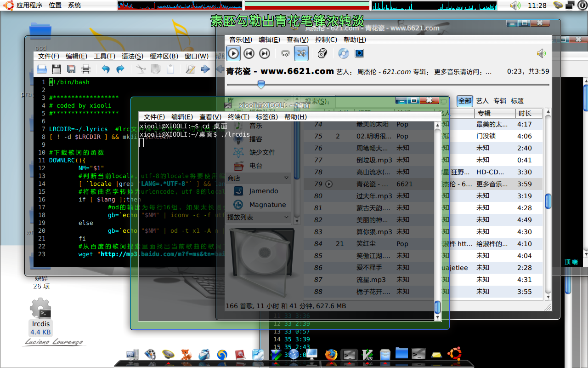This screenshot has width=588, height=368.
Task: Click the Play button in Rhythmbox
Action: tap(233, 53)
